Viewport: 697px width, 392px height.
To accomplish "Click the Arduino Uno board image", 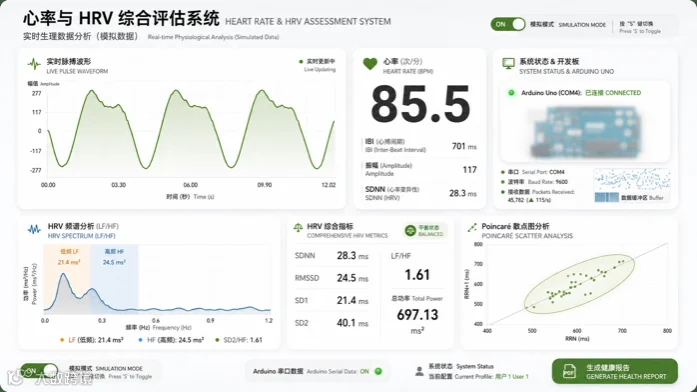I will (x=585, y=131).
